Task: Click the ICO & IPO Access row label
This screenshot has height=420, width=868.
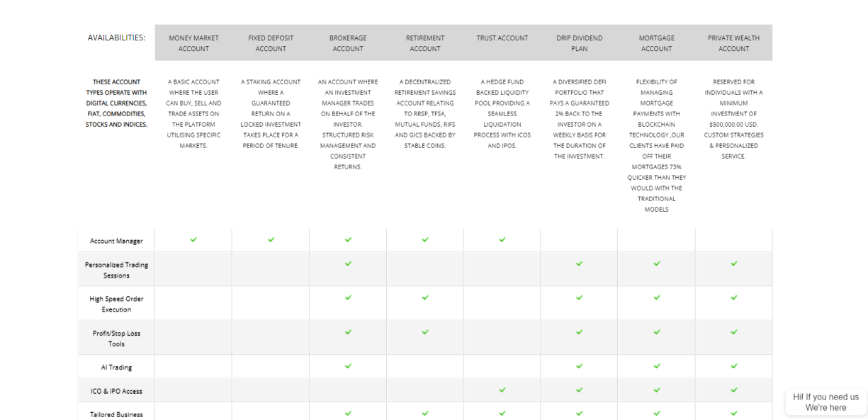Action: [116, 391]
